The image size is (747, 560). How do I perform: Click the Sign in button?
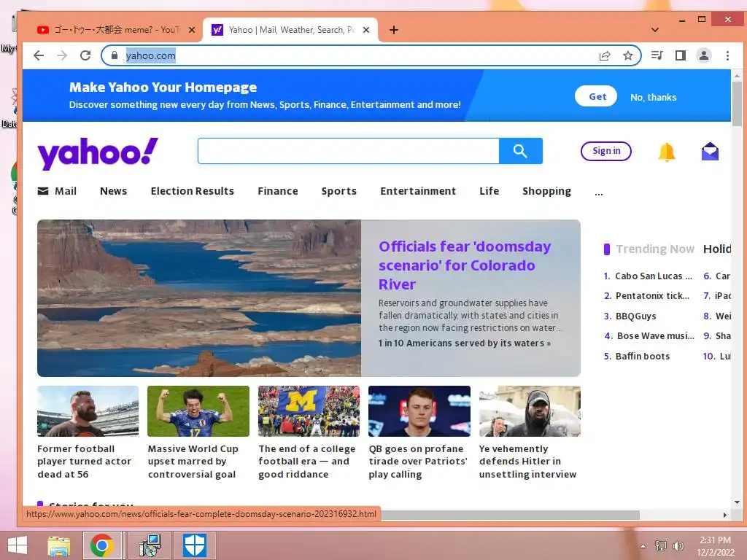click(606, 151)
